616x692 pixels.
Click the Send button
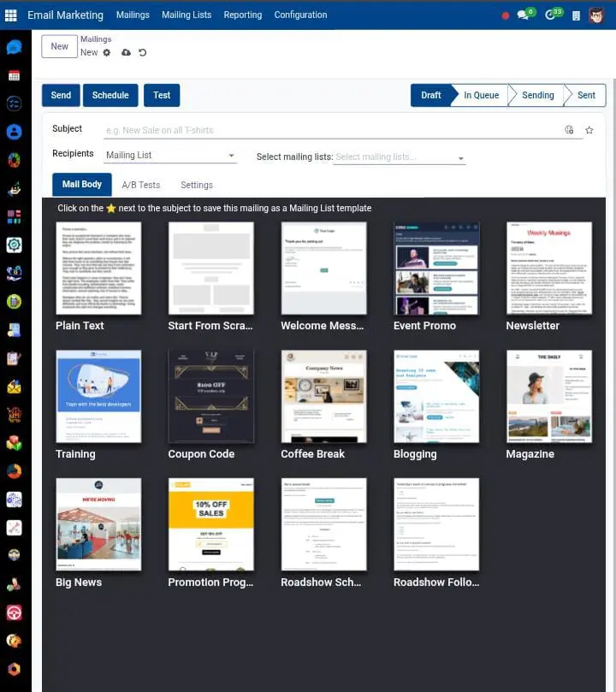[61, 95]
